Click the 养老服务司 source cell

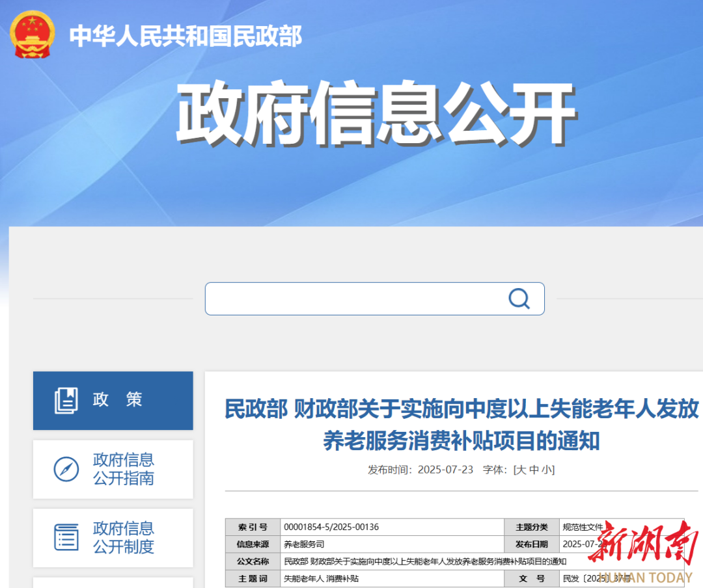click(x=304, y=544)
